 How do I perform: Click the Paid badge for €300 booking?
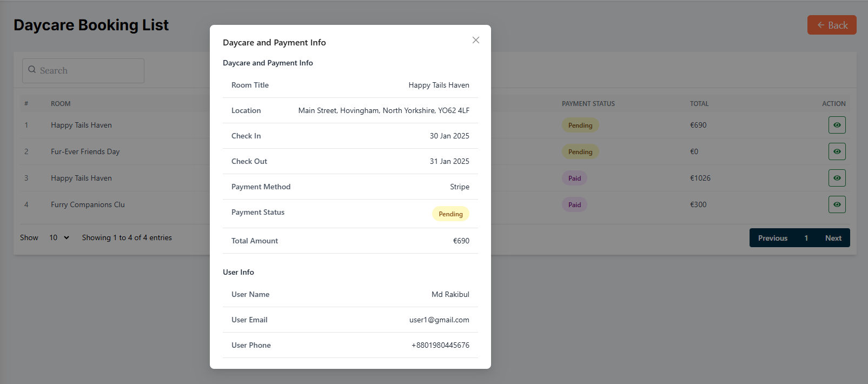tap(574, 205)
